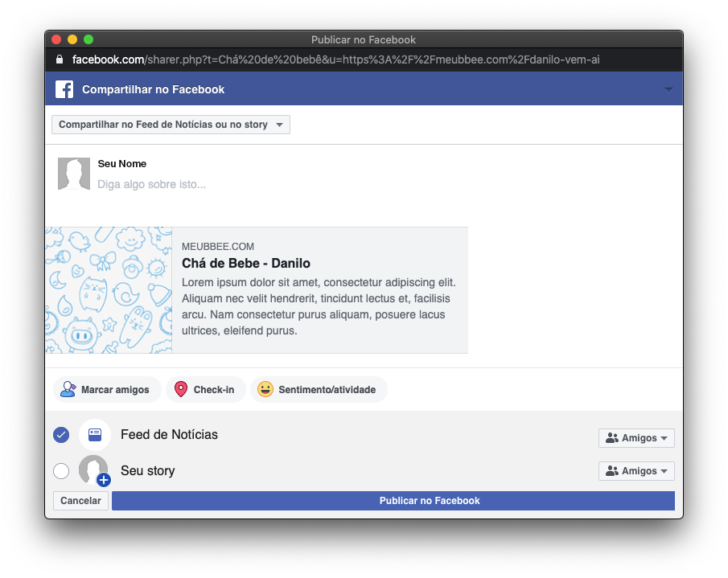Click the baby pattern link preview thumbnail
Screen dimensions: 728x578
[x=109, y=289]
